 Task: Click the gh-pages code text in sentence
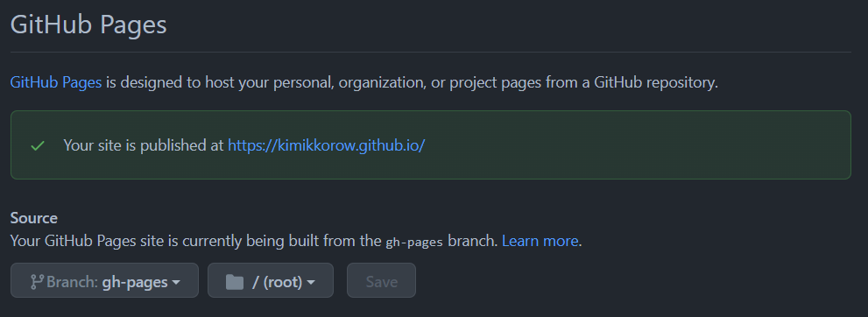coord(414,242)
